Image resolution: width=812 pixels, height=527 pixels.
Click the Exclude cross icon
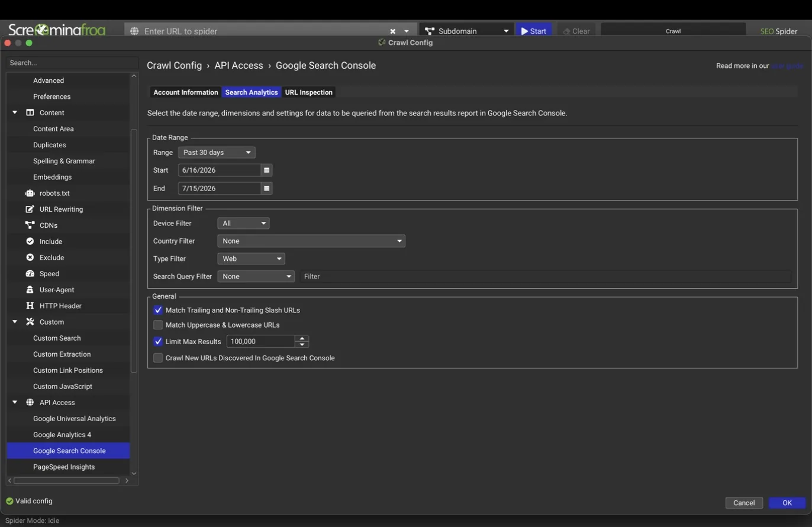click(x=30, y=257)
